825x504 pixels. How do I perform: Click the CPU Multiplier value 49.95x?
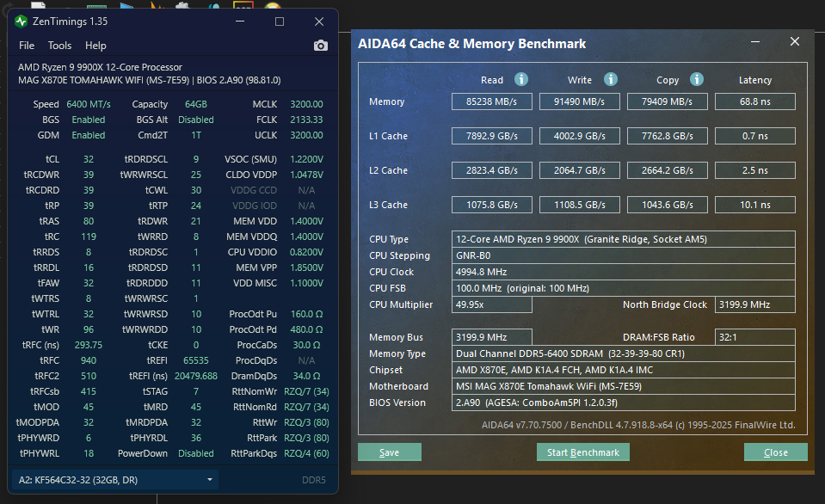pyautogui.click(x=492, y=304)
